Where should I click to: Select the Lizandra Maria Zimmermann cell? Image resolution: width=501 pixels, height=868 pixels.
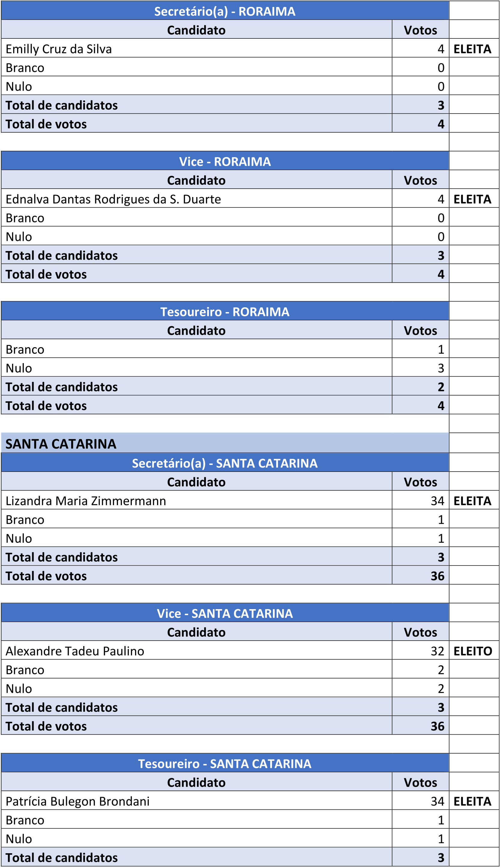point(86,501)
